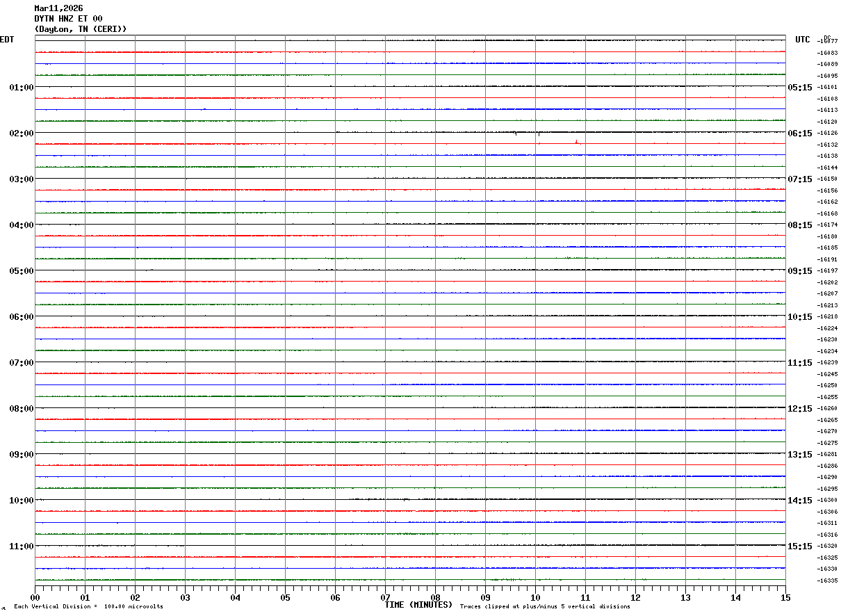
Task: Click minute tick label "00" on the axis
Action: (35, 597)
